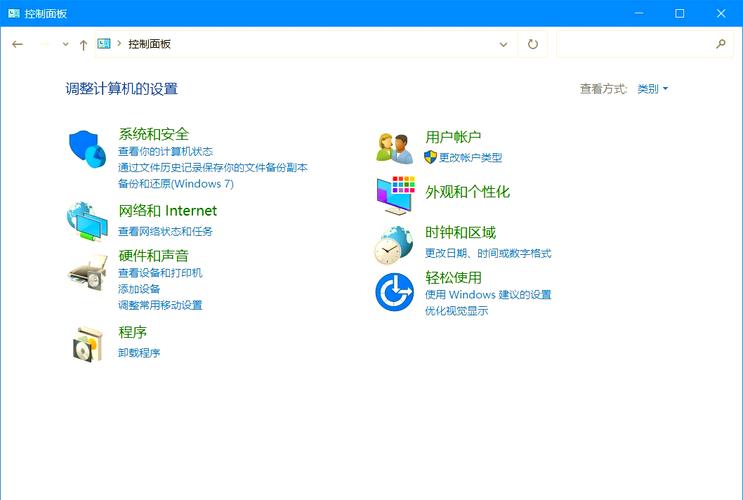
Task: Open the 时钟和区域 heading
Action: (x=460, y=232)
